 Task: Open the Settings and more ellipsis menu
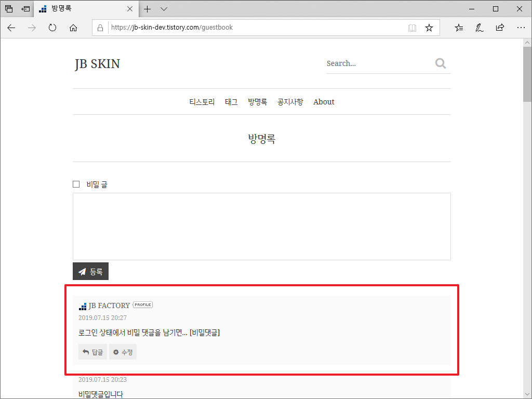[521, 28]
